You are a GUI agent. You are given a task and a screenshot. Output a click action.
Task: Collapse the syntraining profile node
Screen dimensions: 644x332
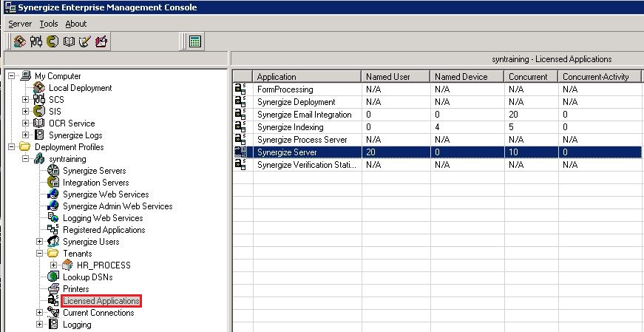pos(25,158)
